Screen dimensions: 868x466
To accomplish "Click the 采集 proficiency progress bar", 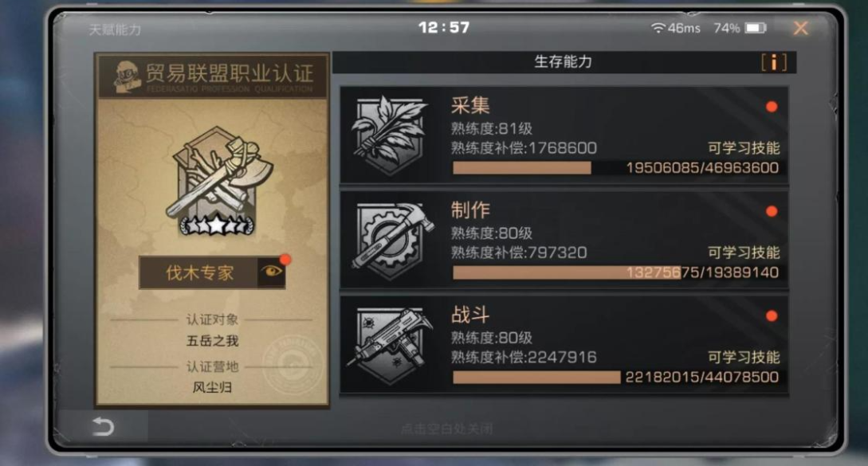I will click(x=615, y=168).
